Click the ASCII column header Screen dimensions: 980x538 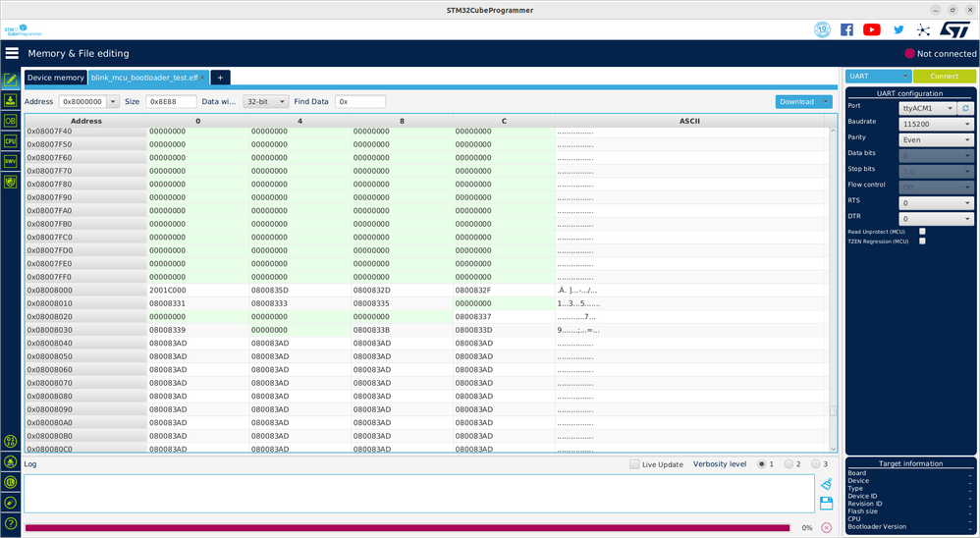pos(689,121)
